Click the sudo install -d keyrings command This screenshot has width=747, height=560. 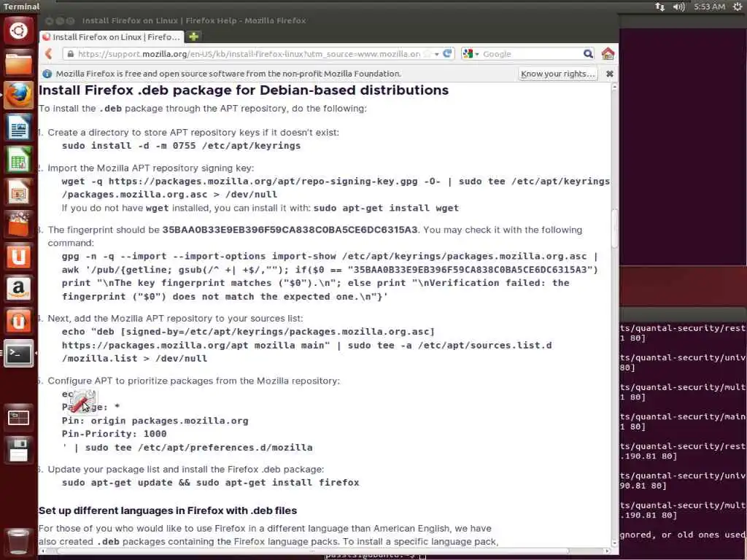[x=181, y=146]
